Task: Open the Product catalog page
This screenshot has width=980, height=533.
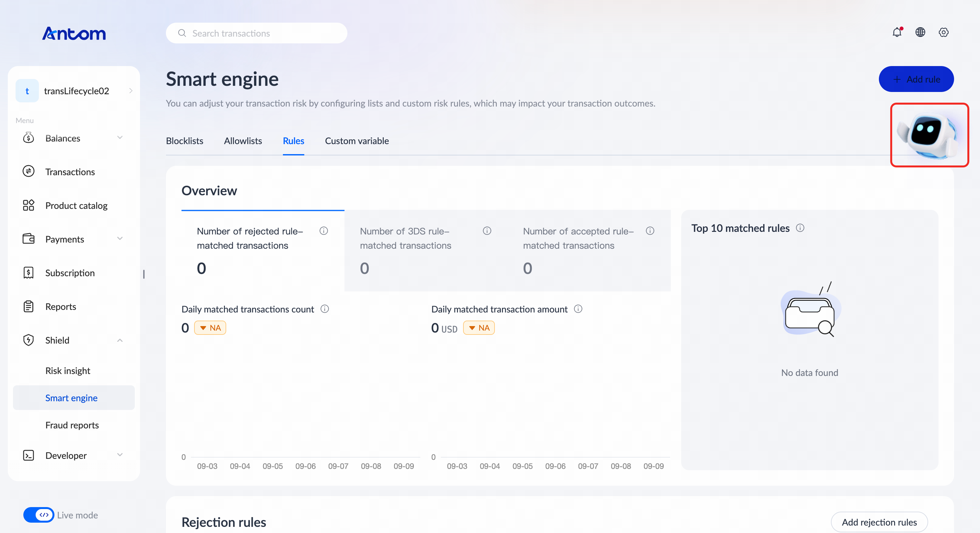Action: [x=76, y=206]
